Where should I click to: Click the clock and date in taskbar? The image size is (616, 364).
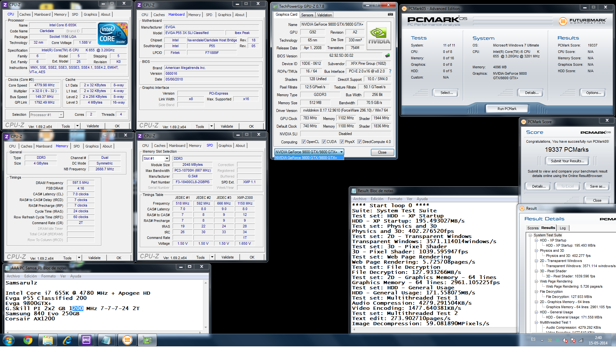[598, 340]
